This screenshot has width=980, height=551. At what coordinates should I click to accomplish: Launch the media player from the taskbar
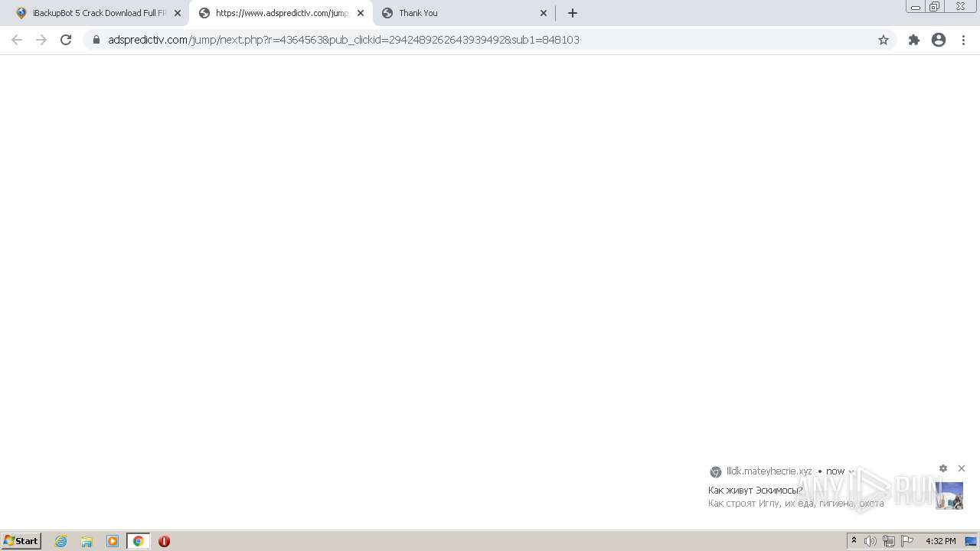click(x=113, y=541)
